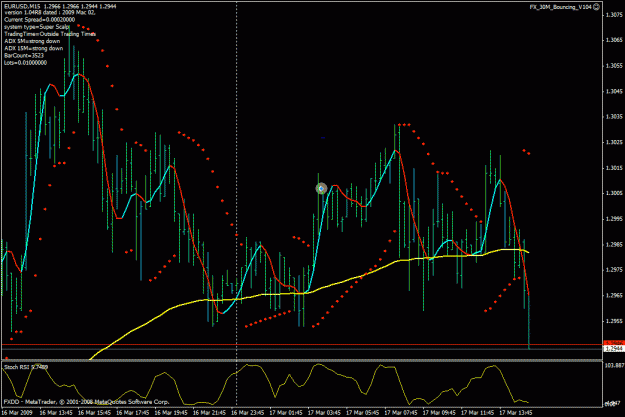
Task: Click the 1.3045 price scale label
Action: pos(614,91)
